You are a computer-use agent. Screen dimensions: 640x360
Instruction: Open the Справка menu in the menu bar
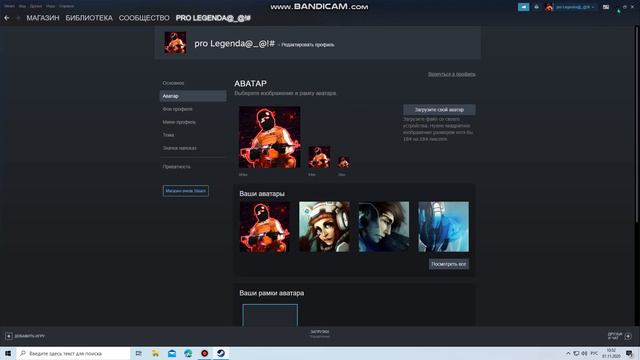click(x=67, y=6)
